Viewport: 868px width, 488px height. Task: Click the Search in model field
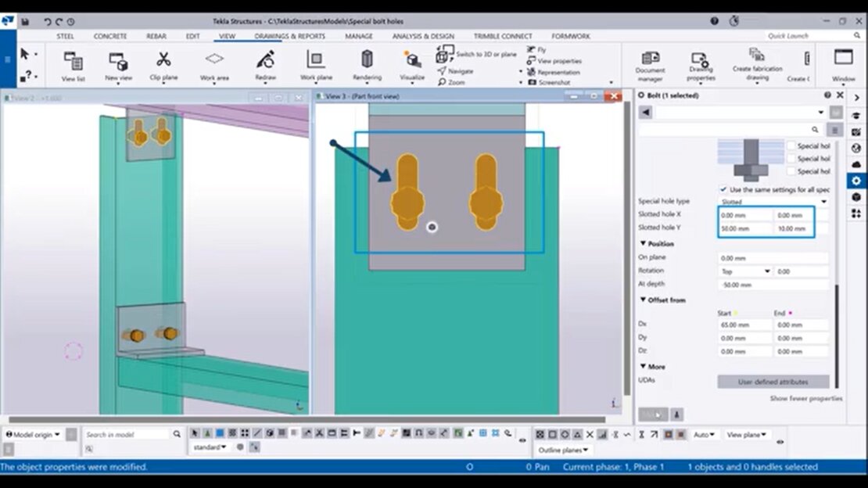click(x=127, y=434)
